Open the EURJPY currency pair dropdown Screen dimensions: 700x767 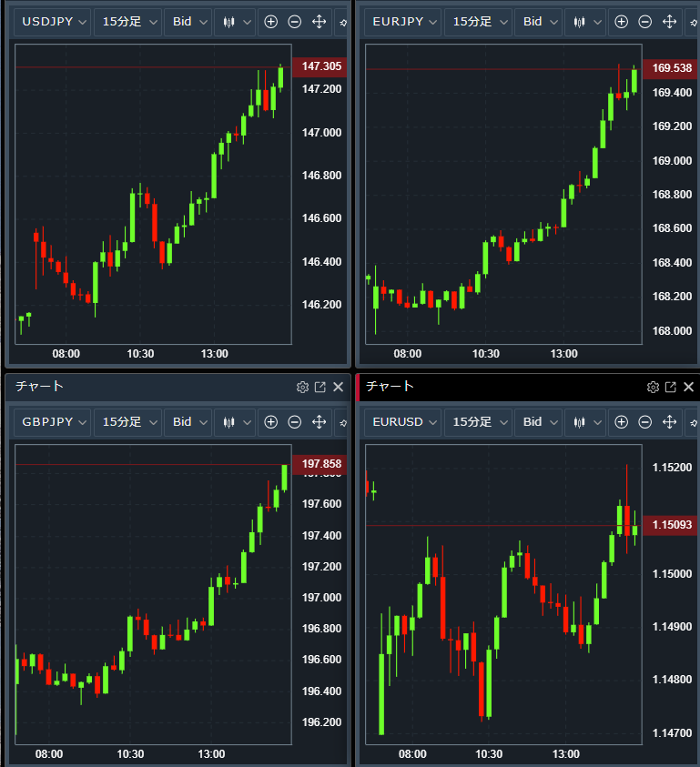(403, 22)
